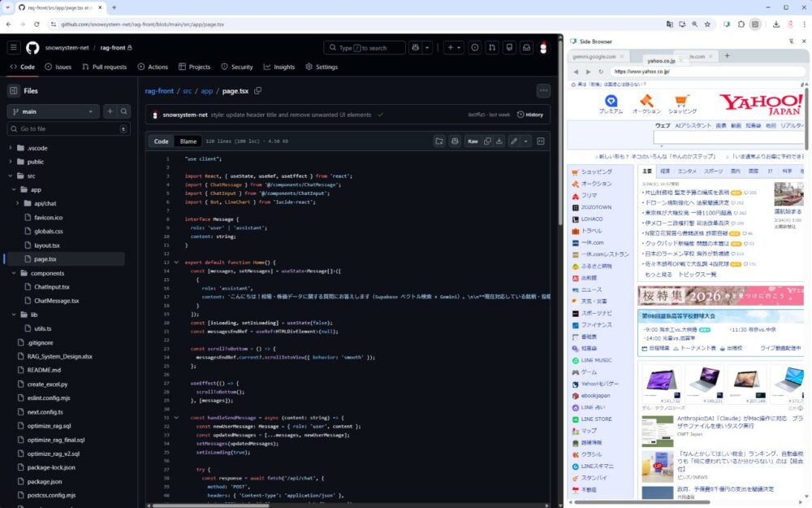Open the symbols panel icon
The image size is (812, 508).
(541, 141)
